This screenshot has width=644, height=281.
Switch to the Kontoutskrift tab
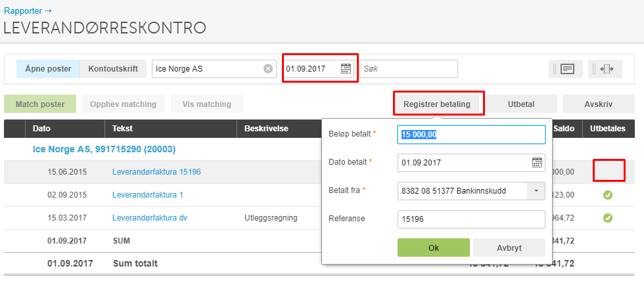tap(113, 69)
